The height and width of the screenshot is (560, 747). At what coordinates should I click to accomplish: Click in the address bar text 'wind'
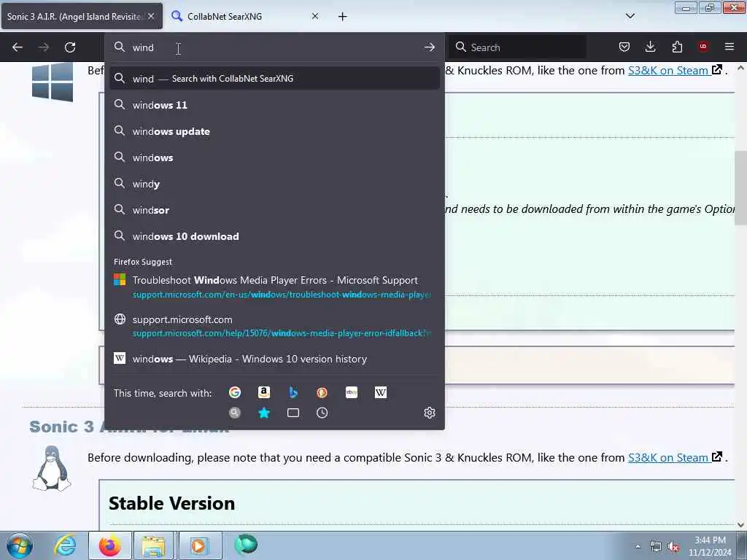click(x=143, y=47)
